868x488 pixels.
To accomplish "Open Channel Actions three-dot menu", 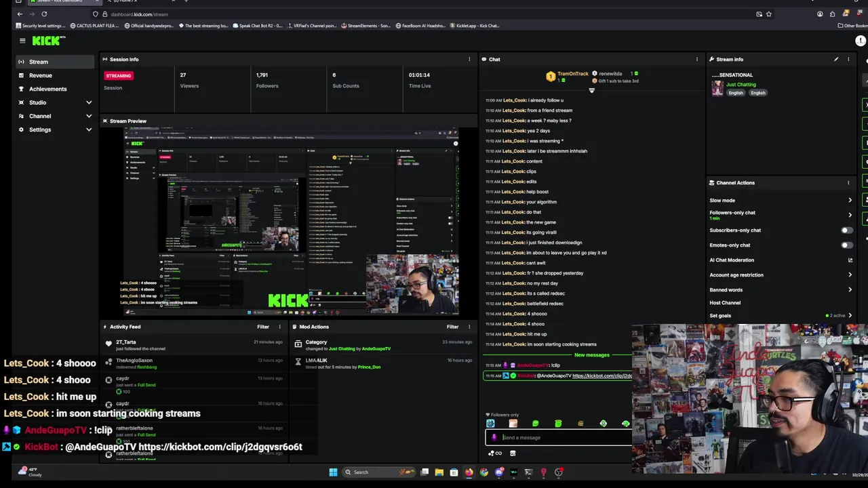I will pyautogui.click(x=848, y=182).
